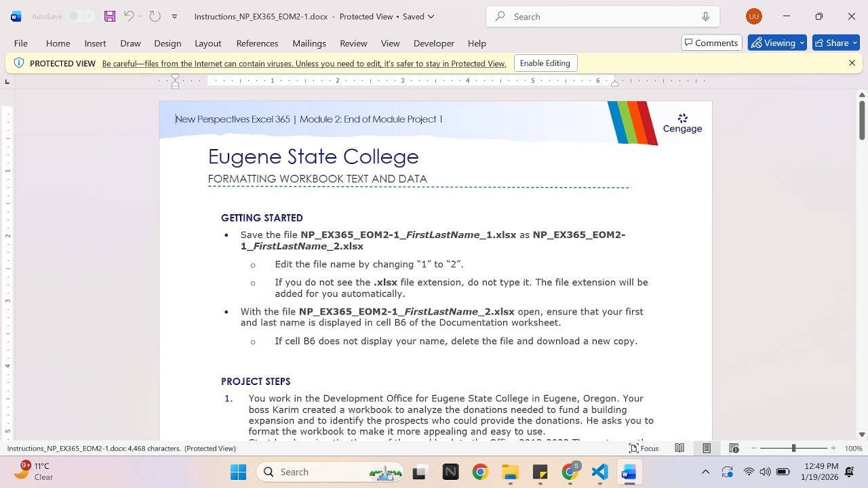Expand the document title saved-status dropdown
Screen dimensions: 868x488
coord(431,16)
